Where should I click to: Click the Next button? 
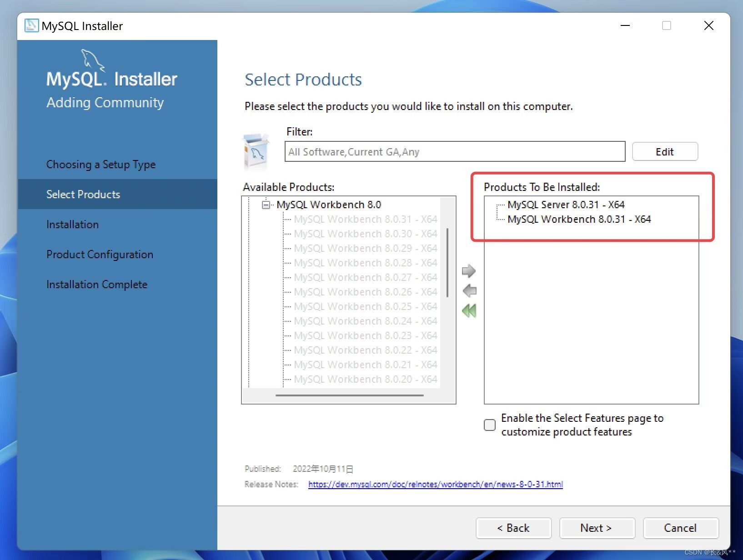click(597, 528)
